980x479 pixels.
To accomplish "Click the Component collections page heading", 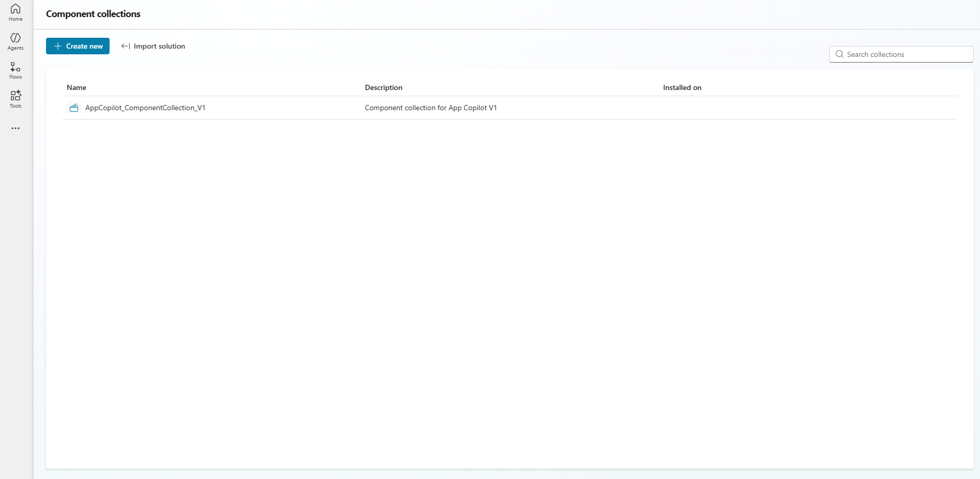I will (93, 14).
